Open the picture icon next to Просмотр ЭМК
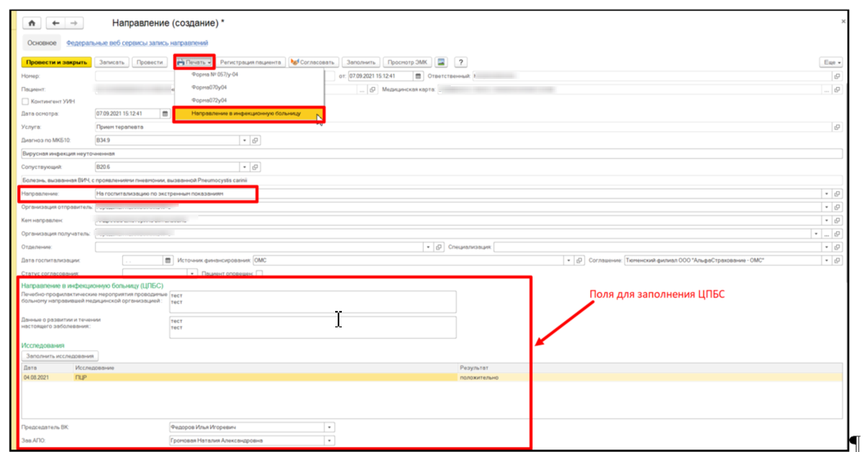The height and width of the screenshot is (452, 868). tap(441, 62)
